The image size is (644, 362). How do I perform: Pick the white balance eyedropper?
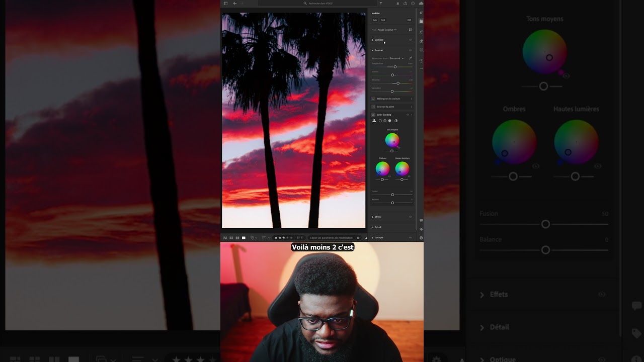coord(410,58)
